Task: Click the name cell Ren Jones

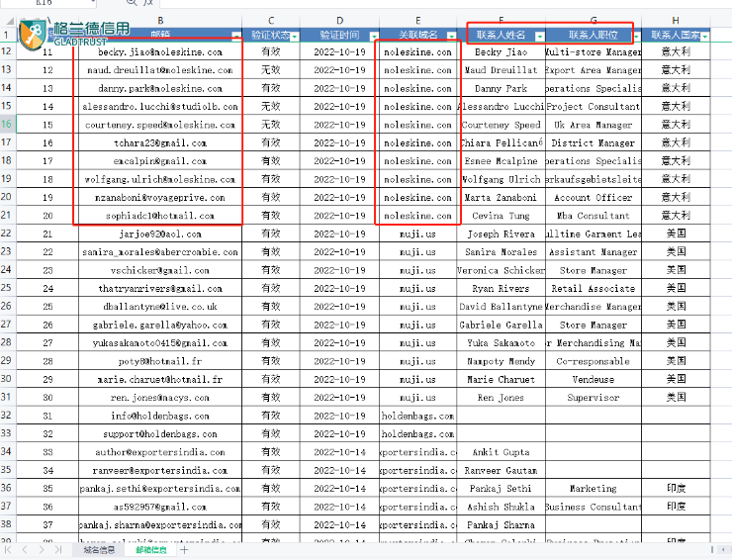Action: pos(501,398)
